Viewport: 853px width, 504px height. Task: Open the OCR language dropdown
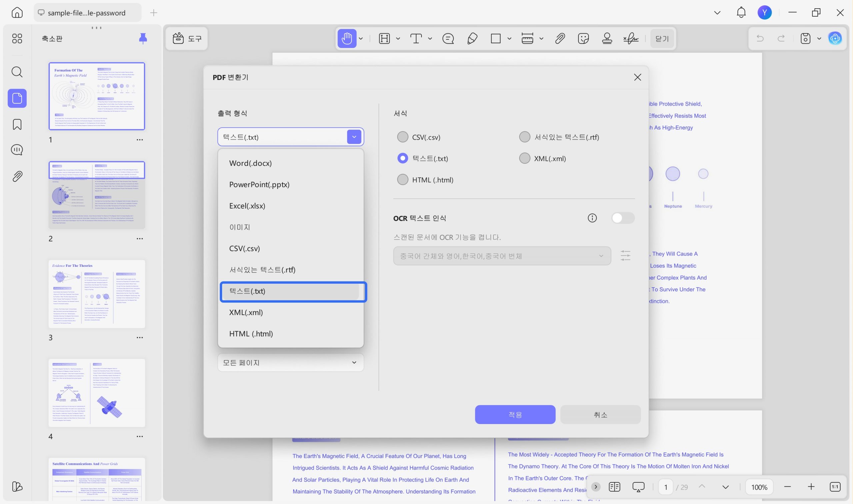pyautogui.click(x=502, y=256)
